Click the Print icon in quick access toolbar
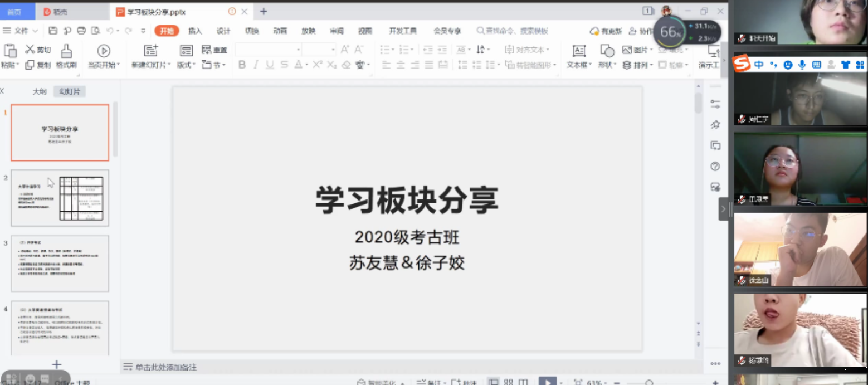868x385 pixels. coord(81,31)
